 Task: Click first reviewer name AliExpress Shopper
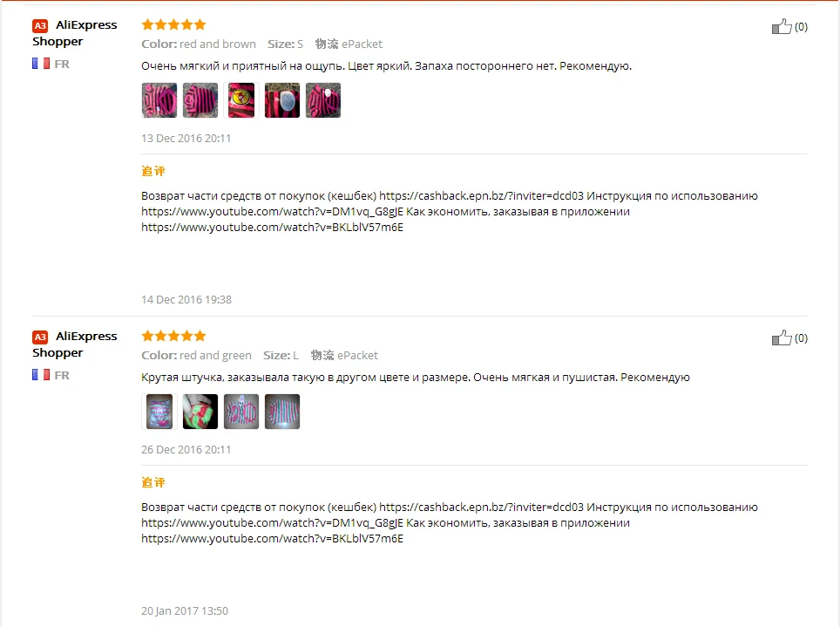pyautogui.click(x=74, y=33)
